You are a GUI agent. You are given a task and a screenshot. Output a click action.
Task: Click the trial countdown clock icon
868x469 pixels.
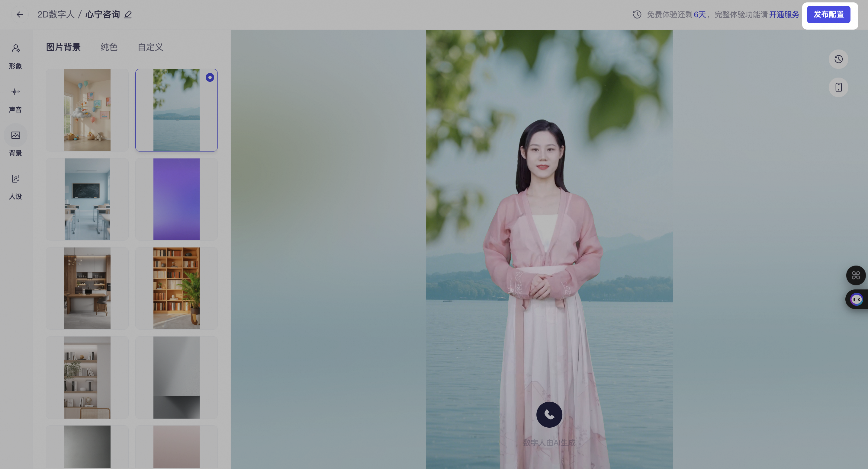637,14
